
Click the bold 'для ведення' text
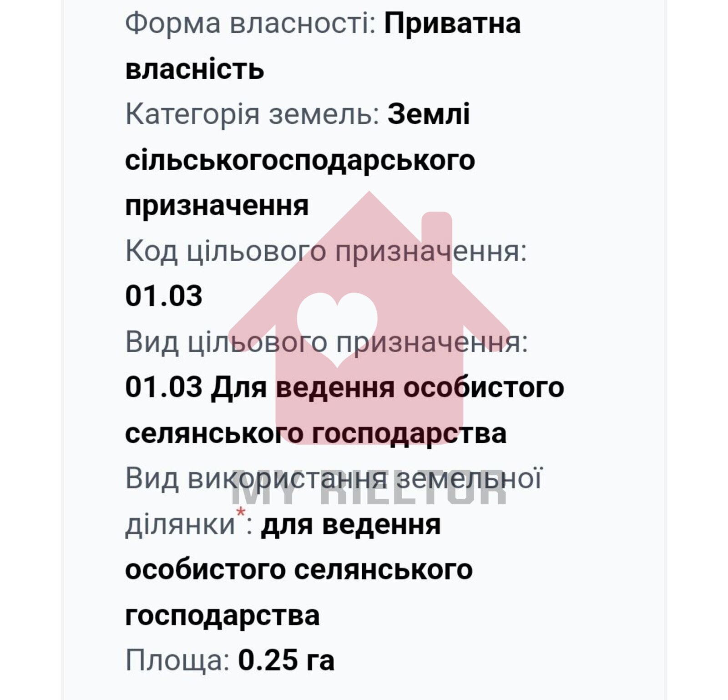350,524
